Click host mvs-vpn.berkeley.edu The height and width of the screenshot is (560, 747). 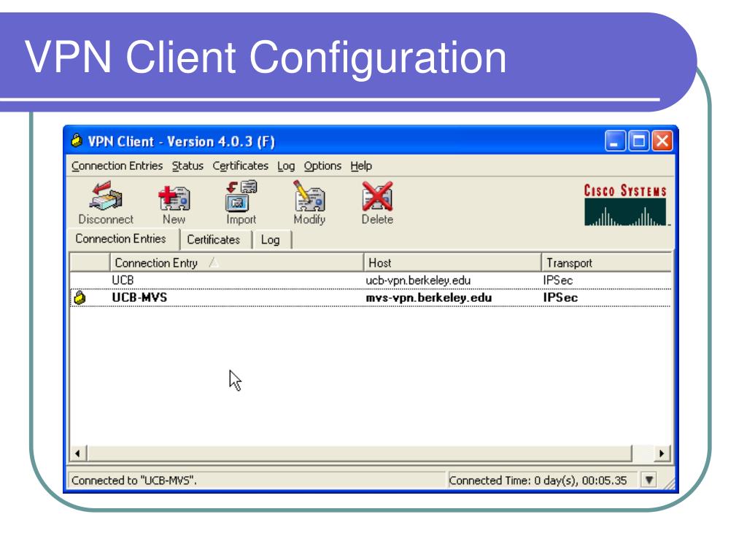tap(429, 297)
